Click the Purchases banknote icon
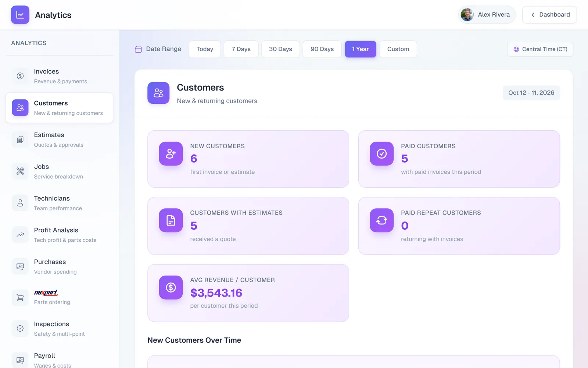Screen dimensions: 588x368 coord(20,266)
